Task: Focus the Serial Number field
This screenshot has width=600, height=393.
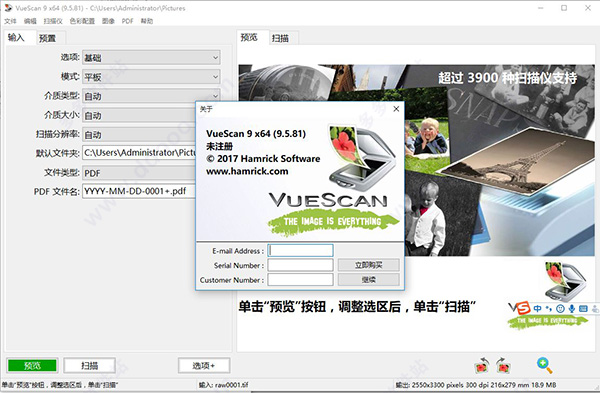Action: click(300, 265)
